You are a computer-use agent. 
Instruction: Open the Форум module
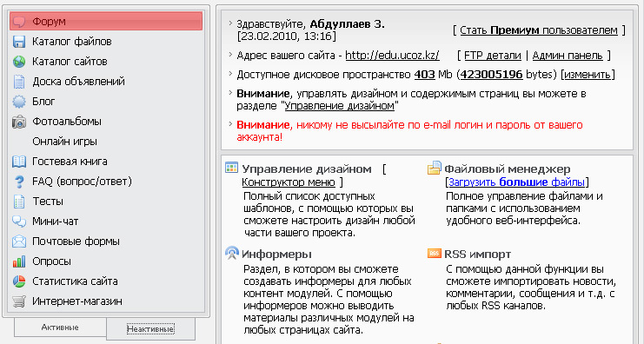tap(106, 22)
